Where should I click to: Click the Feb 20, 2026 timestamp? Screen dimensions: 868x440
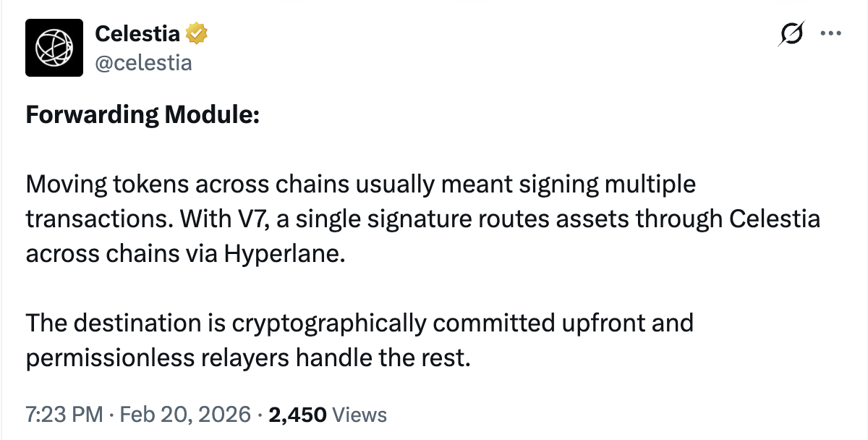pos(181,415)
